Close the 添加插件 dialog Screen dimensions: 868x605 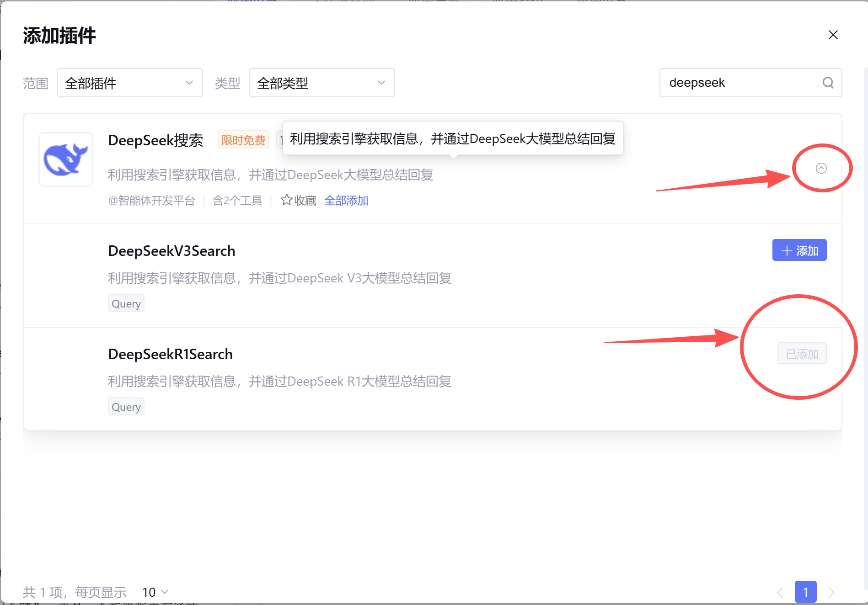(833, 35)
